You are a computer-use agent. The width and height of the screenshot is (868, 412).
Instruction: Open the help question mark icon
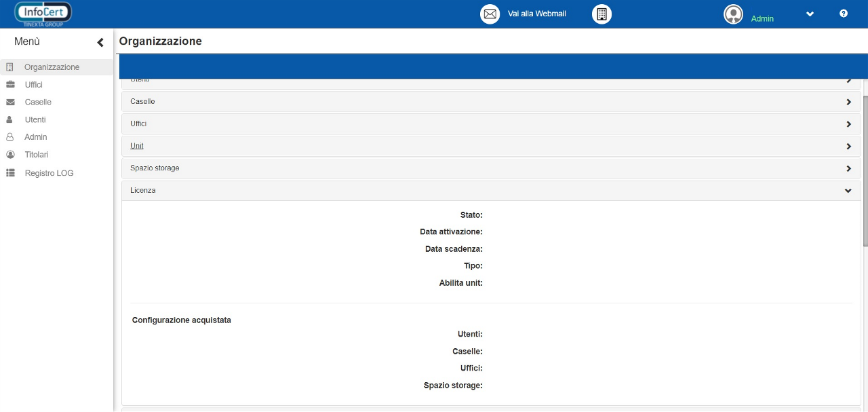point(844,14)
